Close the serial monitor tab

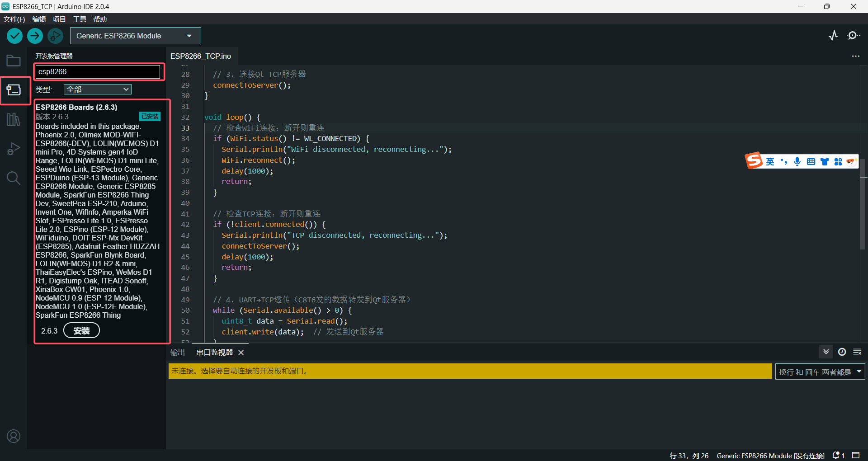pyautogui.click(x=241, y=353)
